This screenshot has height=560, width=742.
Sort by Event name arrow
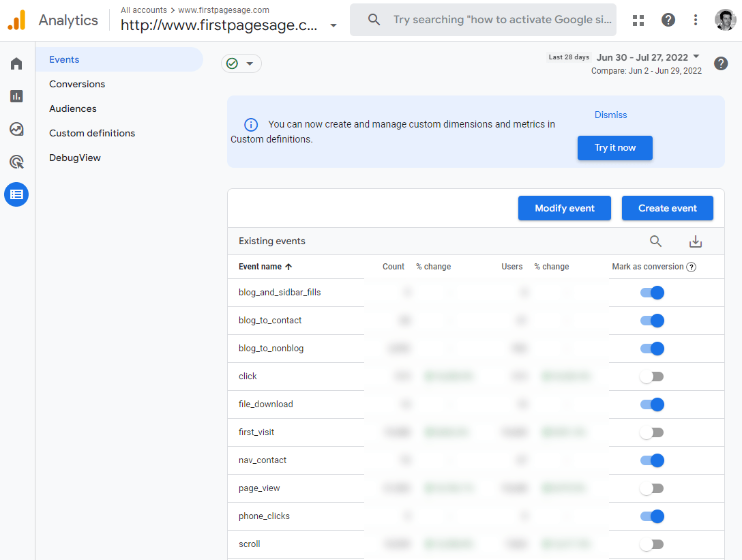tap(288, 267)
